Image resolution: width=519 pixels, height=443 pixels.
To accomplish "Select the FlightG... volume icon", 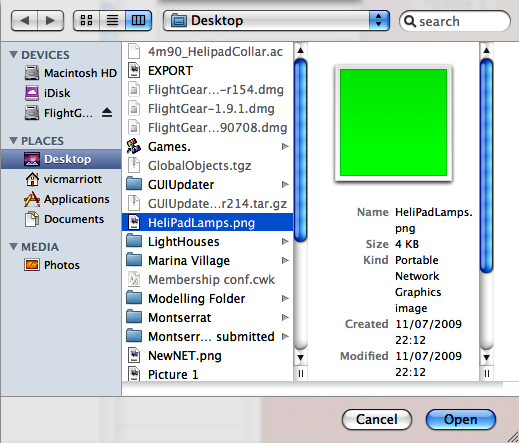I will (x=32, y=113).
